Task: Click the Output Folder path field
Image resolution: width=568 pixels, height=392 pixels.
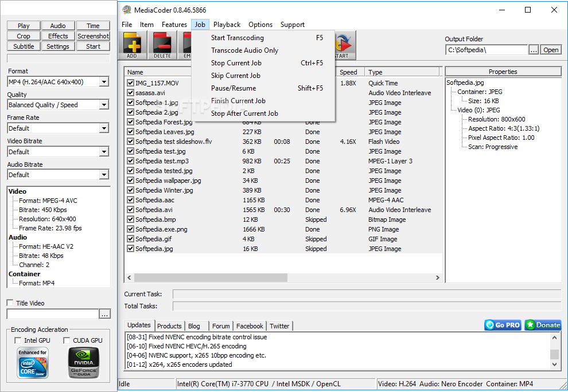Action: [x=487, y=50]
